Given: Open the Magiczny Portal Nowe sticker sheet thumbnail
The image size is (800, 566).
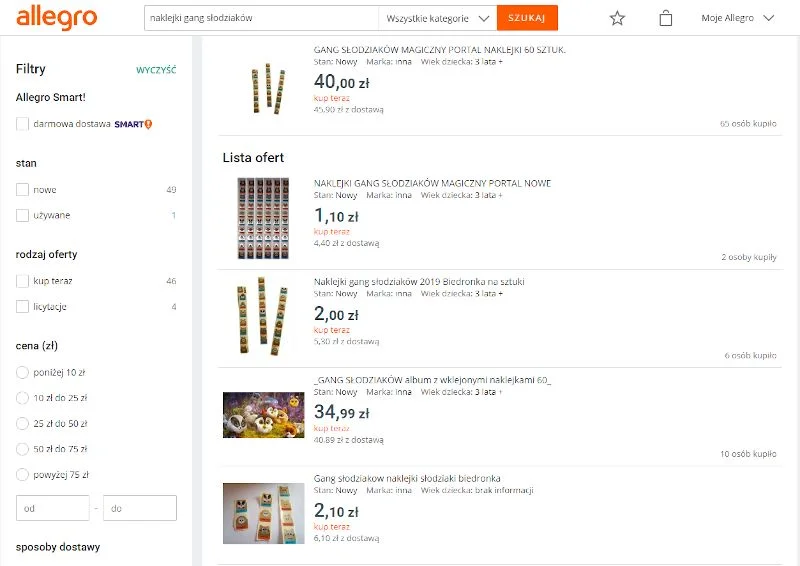Looking at the screenshot, I should [x=263, y=218].
